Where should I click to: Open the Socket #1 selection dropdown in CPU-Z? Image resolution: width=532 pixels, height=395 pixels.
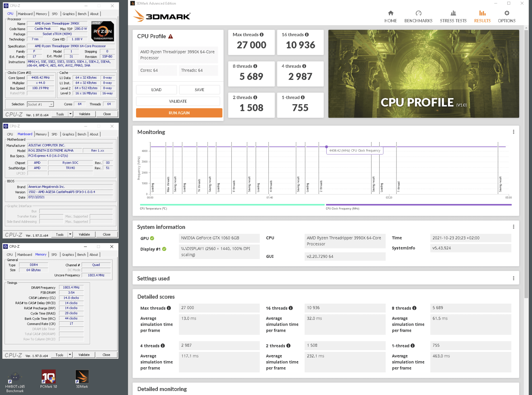pos(40,105)
